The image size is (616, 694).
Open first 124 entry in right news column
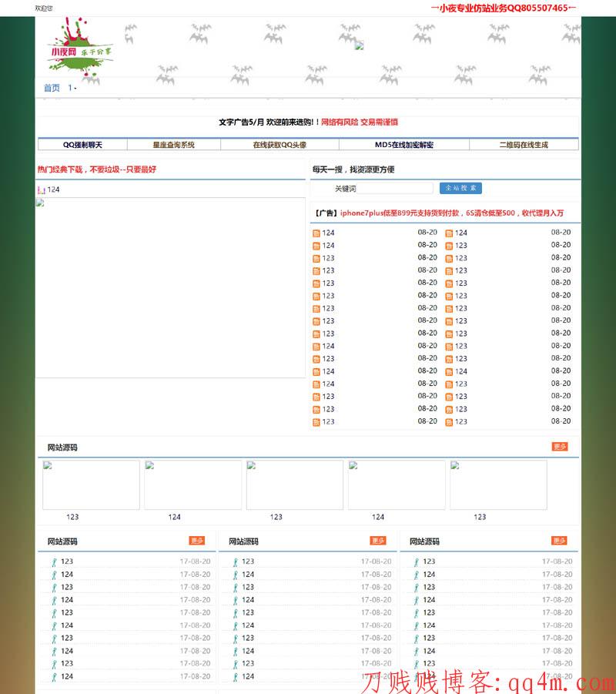click(461, 233)
